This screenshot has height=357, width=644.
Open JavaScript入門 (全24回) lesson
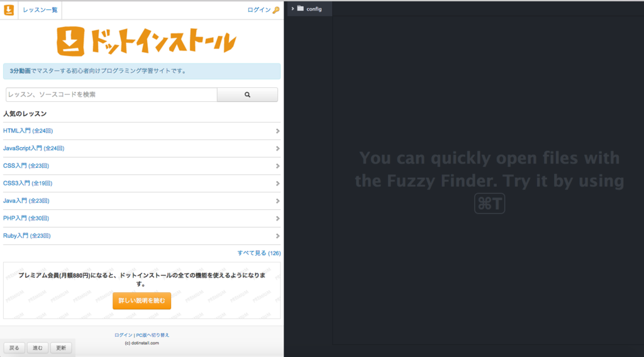[34, 148]
